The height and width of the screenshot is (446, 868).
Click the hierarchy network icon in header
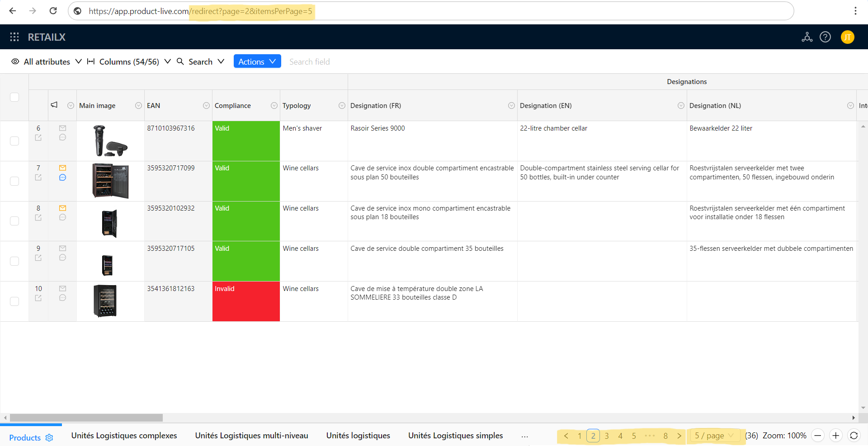point(807,37)
